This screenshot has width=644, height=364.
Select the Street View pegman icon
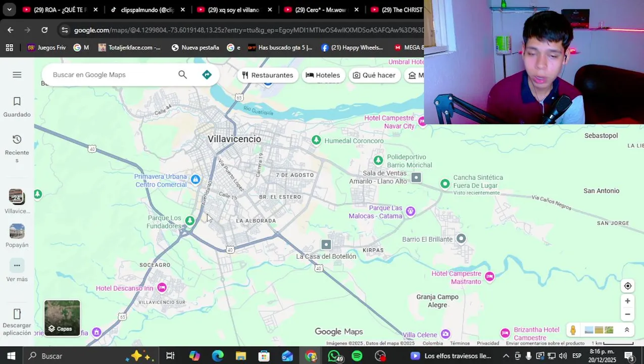573,330
